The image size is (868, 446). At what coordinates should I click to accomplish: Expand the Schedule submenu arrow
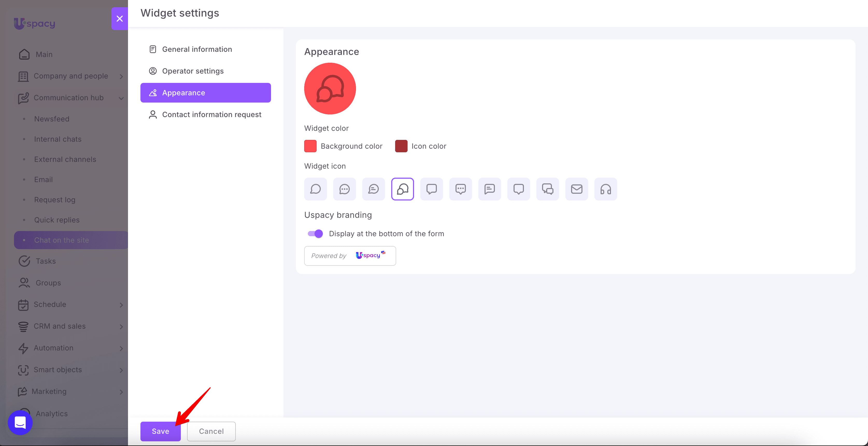tap(121, 305)
